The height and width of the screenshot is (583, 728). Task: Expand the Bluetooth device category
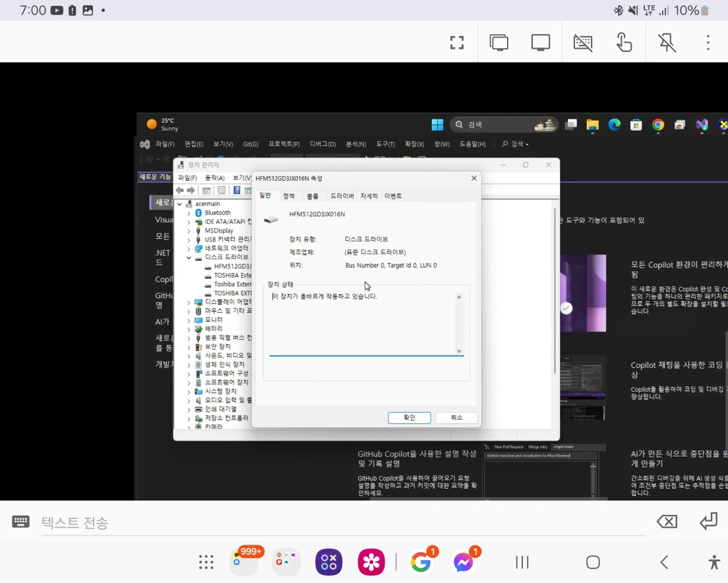(x=189, y=213)
